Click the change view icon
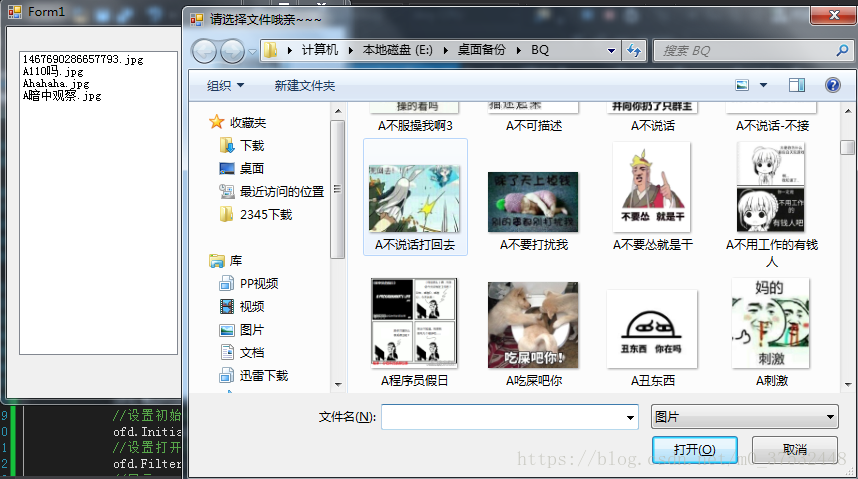Image resolution: width=858 pixels, height=479 pixels. 742,85
